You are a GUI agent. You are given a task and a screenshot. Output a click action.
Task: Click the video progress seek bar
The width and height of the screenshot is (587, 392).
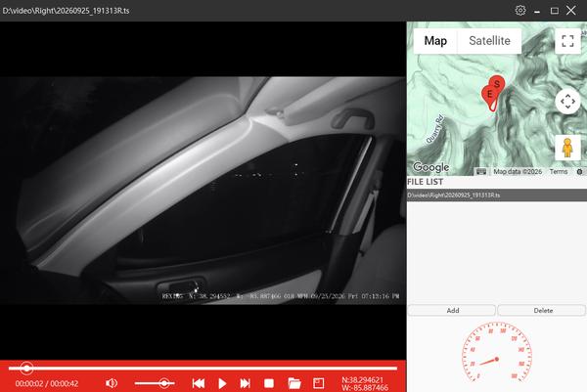pos(203,369)
